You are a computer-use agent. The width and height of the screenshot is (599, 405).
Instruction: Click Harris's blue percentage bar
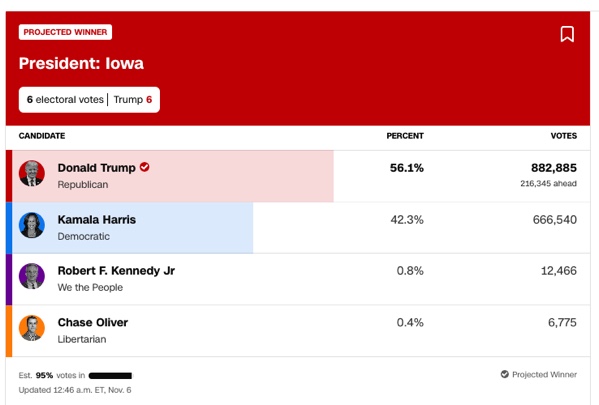(133, 228)
